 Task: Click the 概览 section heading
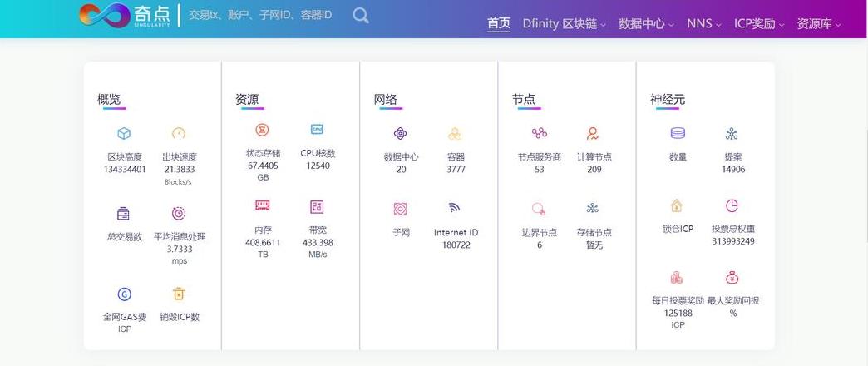[108, 100]
